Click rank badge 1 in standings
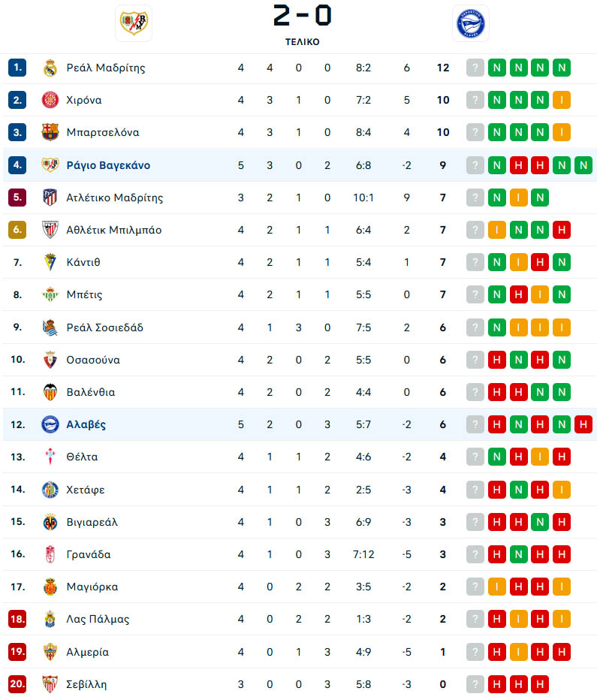Image resolution: width=597 pixels, height=700 pixels. (17, 68)
